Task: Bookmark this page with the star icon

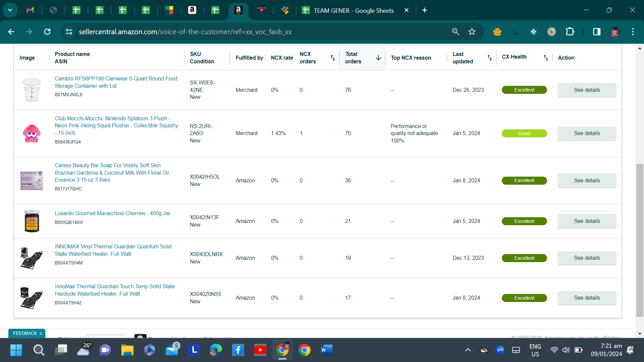Action: pos(472,32)
